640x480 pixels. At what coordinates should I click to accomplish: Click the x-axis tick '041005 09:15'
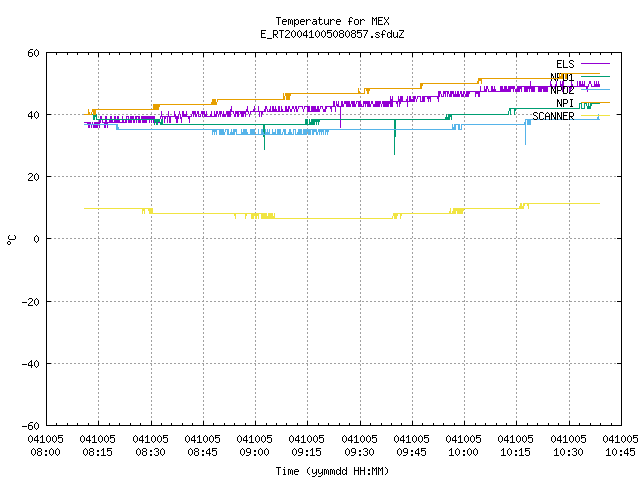[307, 446]
